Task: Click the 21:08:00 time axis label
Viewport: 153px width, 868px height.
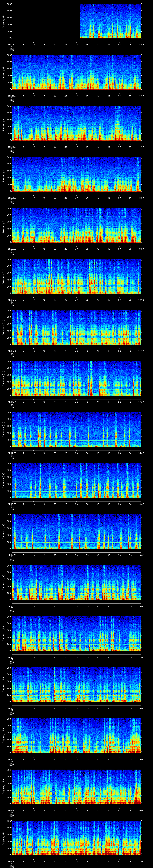Action: coord(12,249)
